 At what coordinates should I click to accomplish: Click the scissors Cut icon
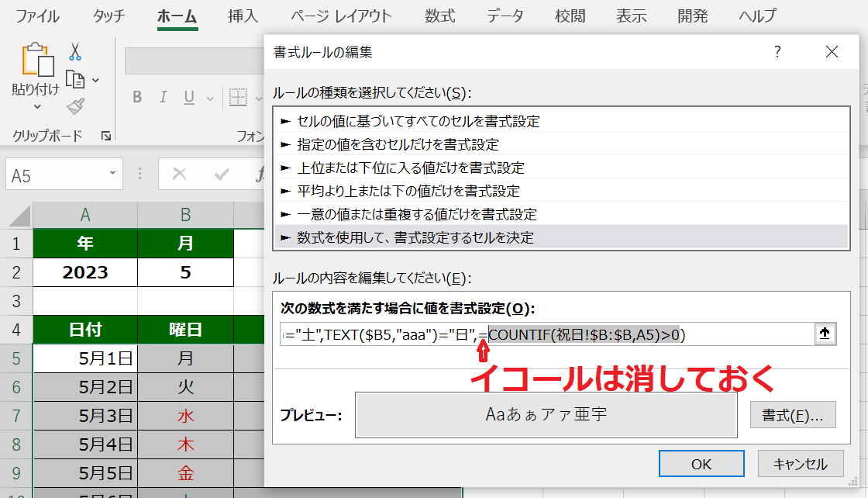75,51
